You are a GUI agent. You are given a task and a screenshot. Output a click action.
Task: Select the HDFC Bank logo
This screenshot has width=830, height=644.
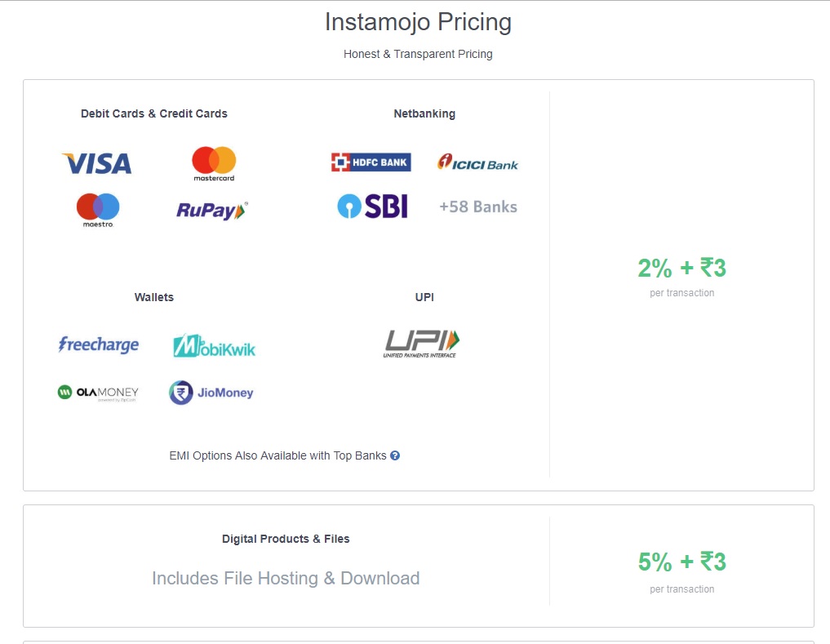[371, 162]
